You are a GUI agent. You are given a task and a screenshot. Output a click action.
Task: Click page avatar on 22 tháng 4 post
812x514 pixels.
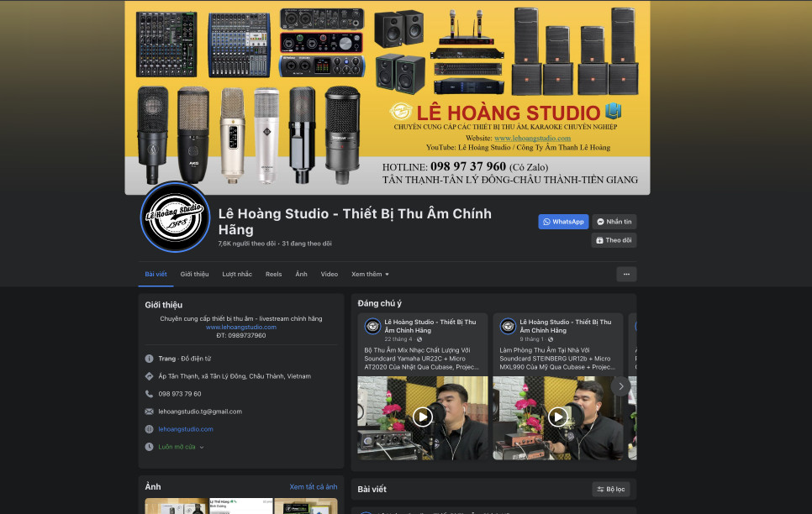[x=372, y=327]
